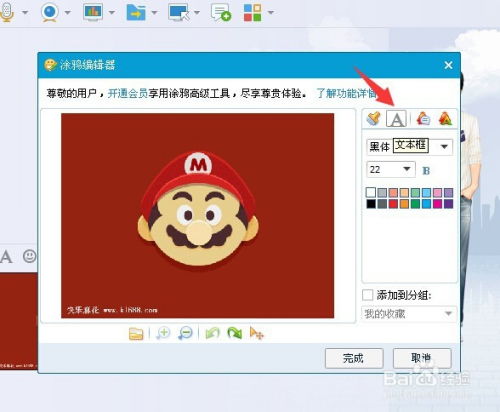Image resolution: width=500 pixels, height=412 pixels.
Task: Click the Mario image on the canvas
Action: (x=197, y=216)
